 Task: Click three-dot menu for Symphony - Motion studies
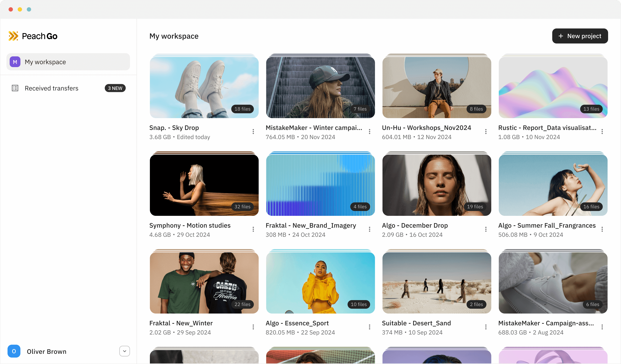(253, 229)
